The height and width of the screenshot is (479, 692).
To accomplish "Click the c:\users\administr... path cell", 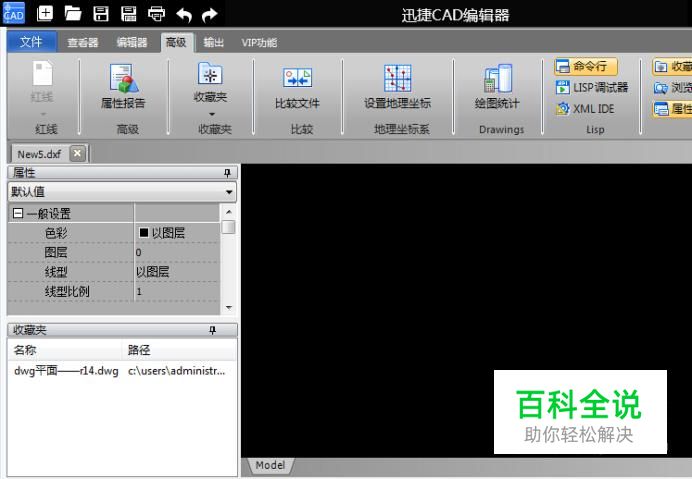I will pos(177,371).
